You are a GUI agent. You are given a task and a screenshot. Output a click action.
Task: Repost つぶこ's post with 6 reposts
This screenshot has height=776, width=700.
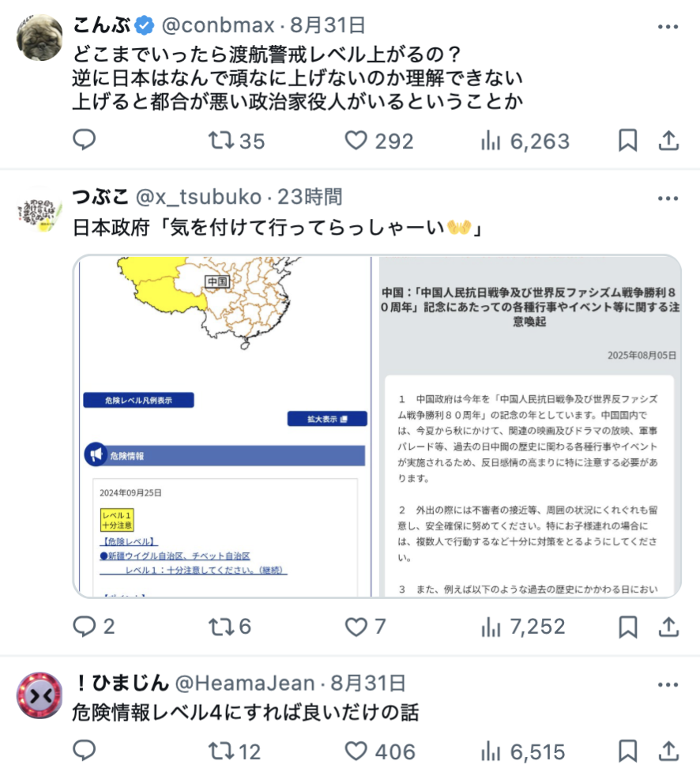(x=230, y=627)
